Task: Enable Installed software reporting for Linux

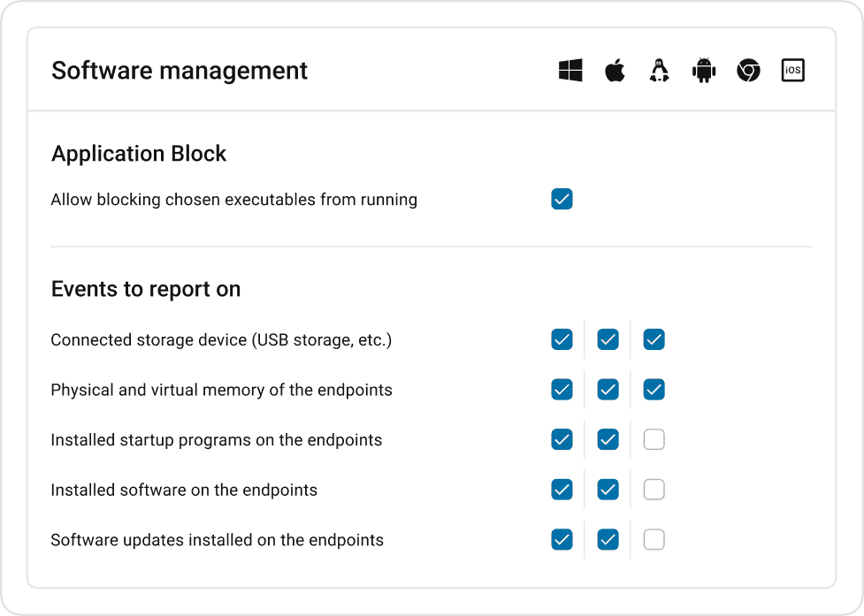Action: 654,490
